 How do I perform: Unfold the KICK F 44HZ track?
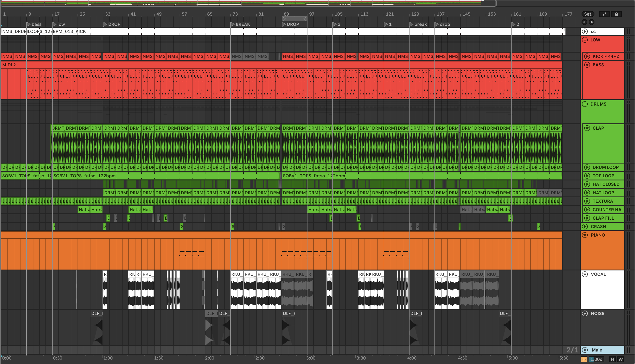click(587, 56)
